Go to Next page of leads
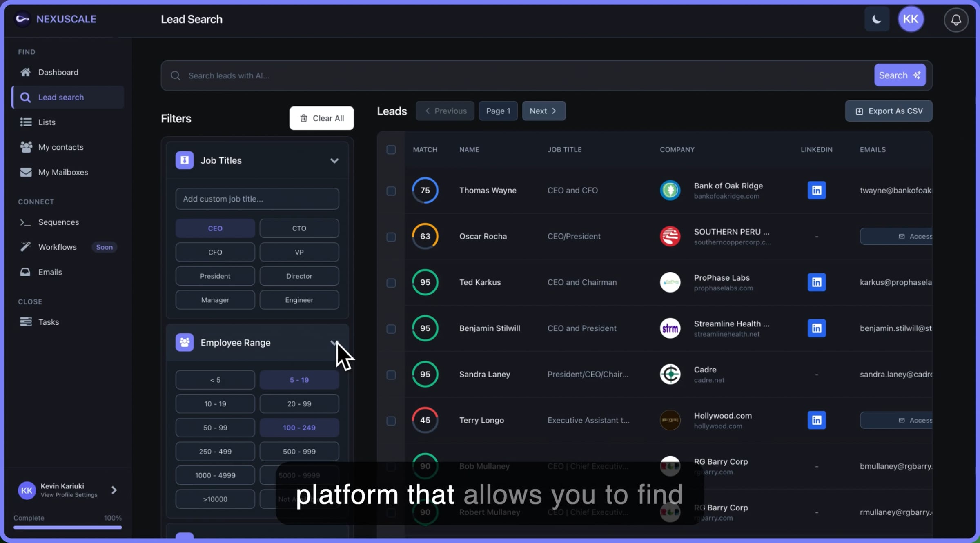980x543 pixels. (543, 111)
